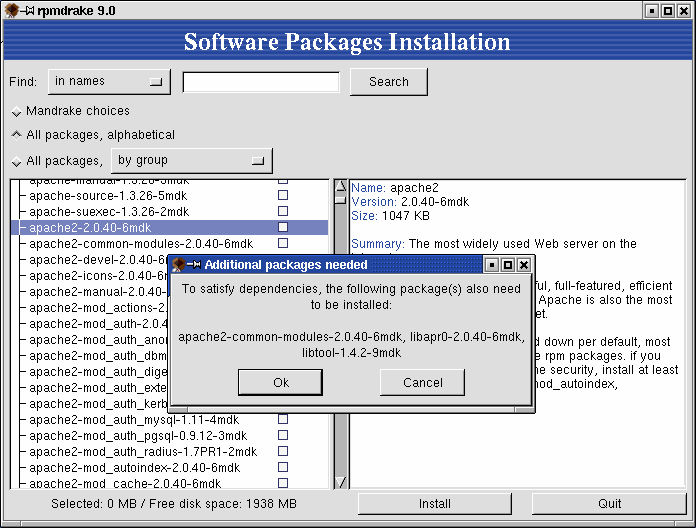The width and height of the screenshot is (696, 528).
Task: Tick the apache2-2.0.40-6mdk checkbox
Action: click(283, 227)
